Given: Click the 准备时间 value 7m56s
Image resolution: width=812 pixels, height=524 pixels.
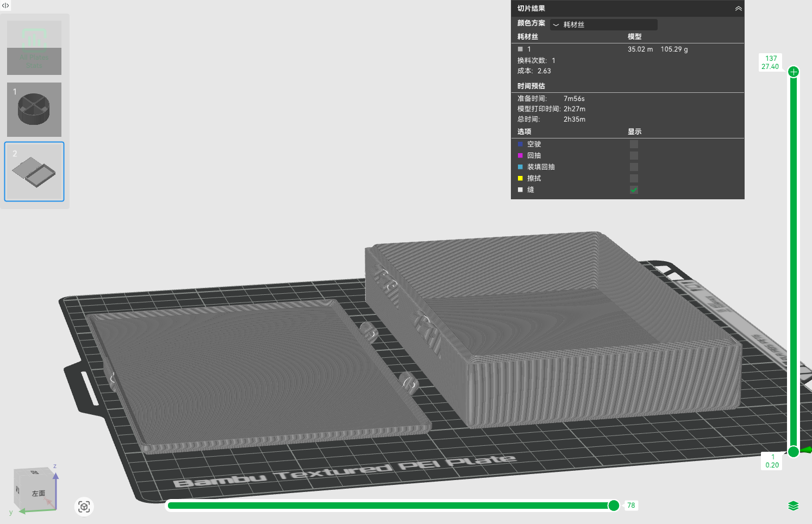Looking at the screenshot, I should click(x=574, y=99).
